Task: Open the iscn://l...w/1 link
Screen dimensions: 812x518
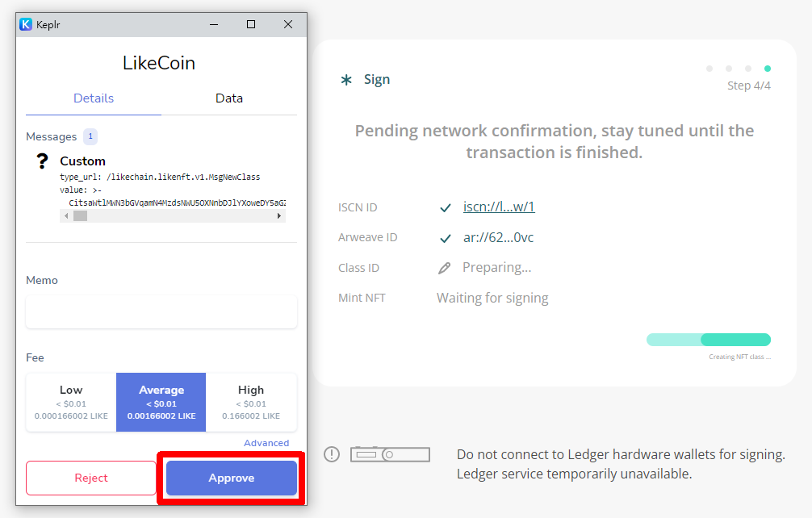Action: click(x=499, y=207)
